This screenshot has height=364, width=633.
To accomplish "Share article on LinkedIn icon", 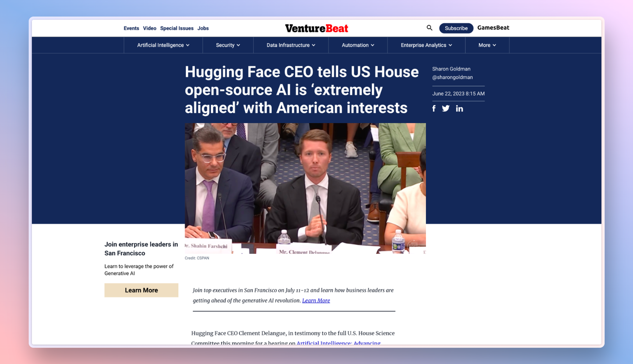I will coord(459,108).
